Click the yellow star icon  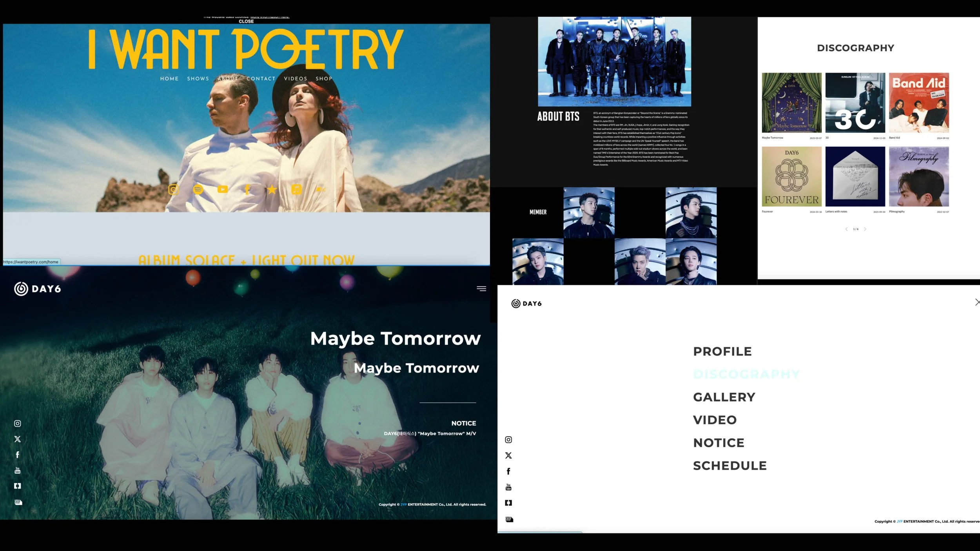tap(272, 190)
